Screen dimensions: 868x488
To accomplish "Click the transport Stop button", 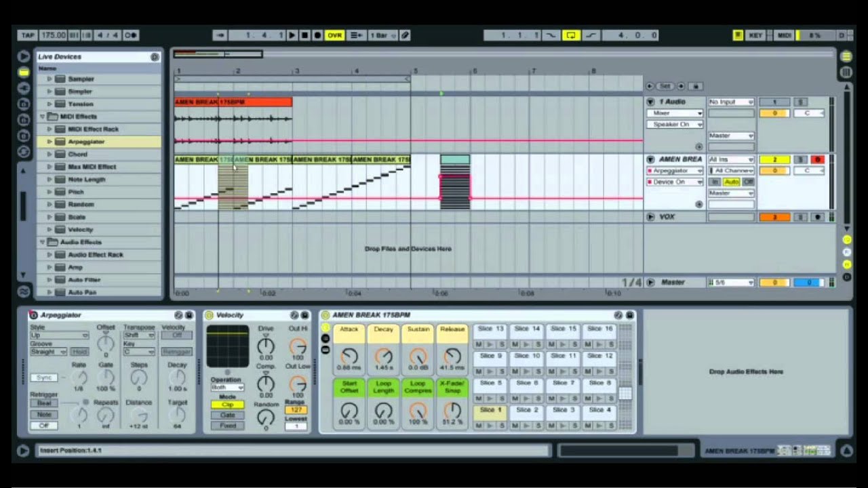I will pyautogui.click(x=304, y=35).
